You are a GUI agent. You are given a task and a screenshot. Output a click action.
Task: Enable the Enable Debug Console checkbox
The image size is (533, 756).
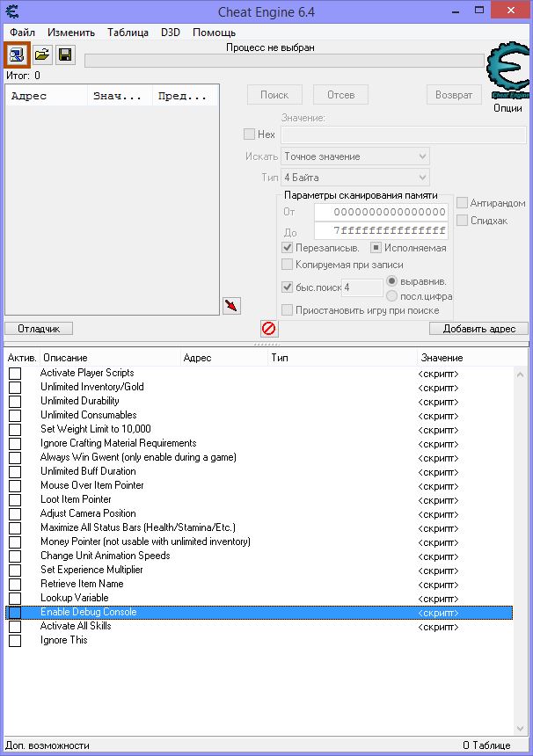point(15,613)
